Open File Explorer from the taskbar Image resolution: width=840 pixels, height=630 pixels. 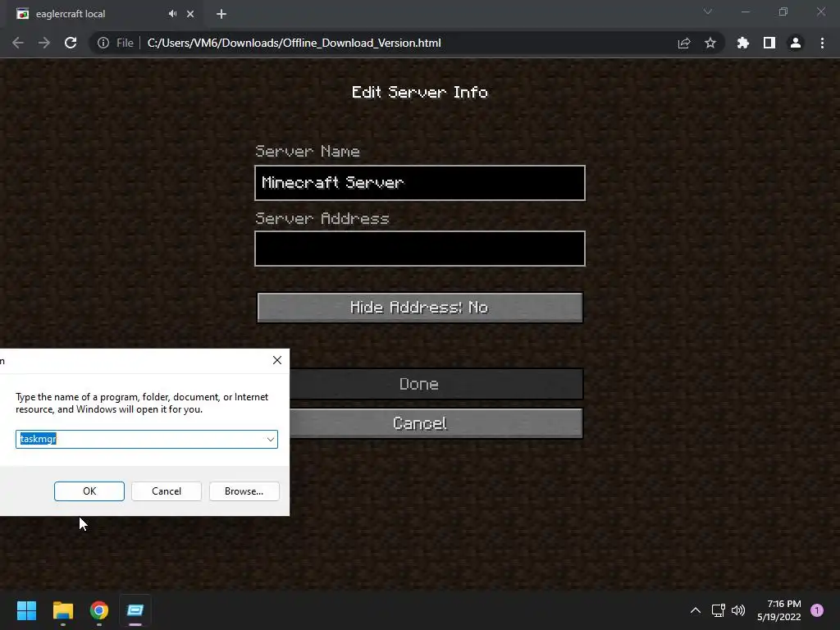click(x=62, y=610)
